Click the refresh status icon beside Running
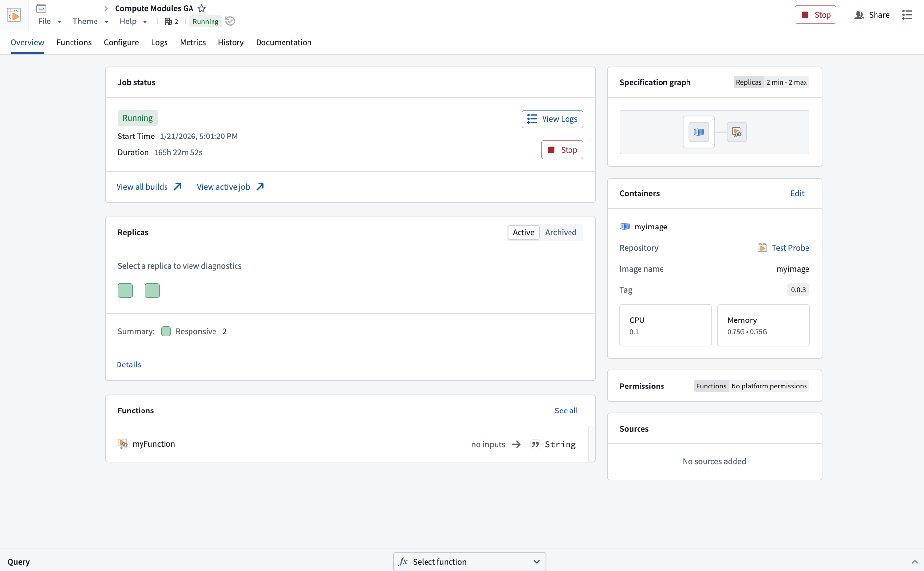 click(x=230, y=21)
